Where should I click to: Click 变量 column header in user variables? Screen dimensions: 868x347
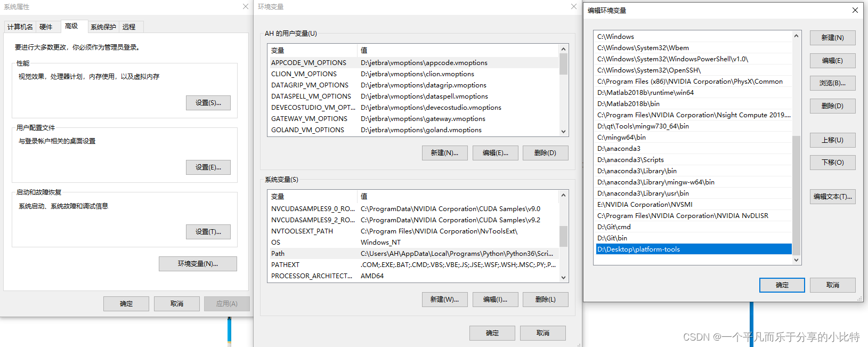[312, 50]
